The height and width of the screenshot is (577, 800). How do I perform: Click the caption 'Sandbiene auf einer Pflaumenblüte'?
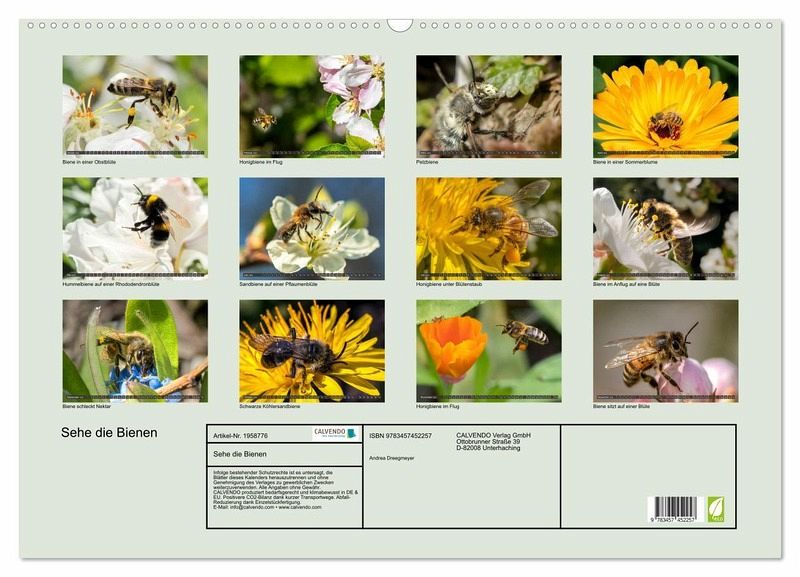point(279,284)
